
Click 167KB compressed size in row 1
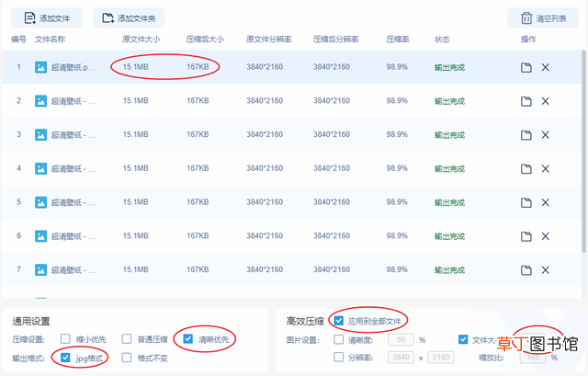coord(198,67)
